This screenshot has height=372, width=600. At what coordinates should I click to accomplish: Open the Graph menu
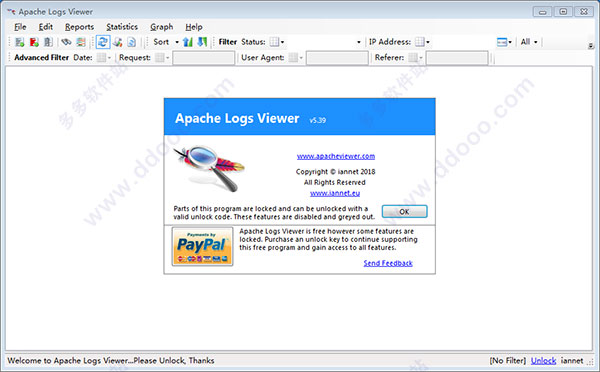[161, 27]
